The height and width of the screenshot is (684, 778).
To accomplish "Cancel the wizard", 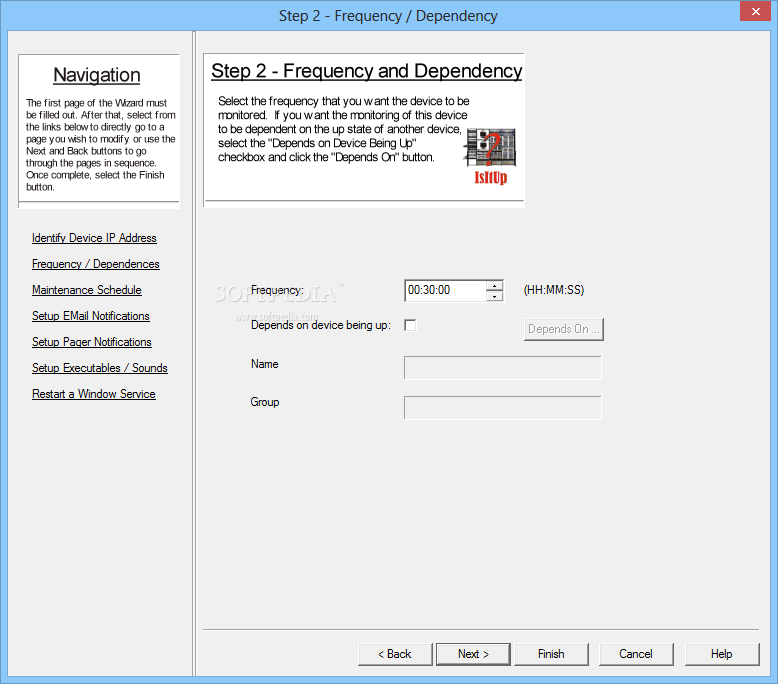I will [636, 654].
